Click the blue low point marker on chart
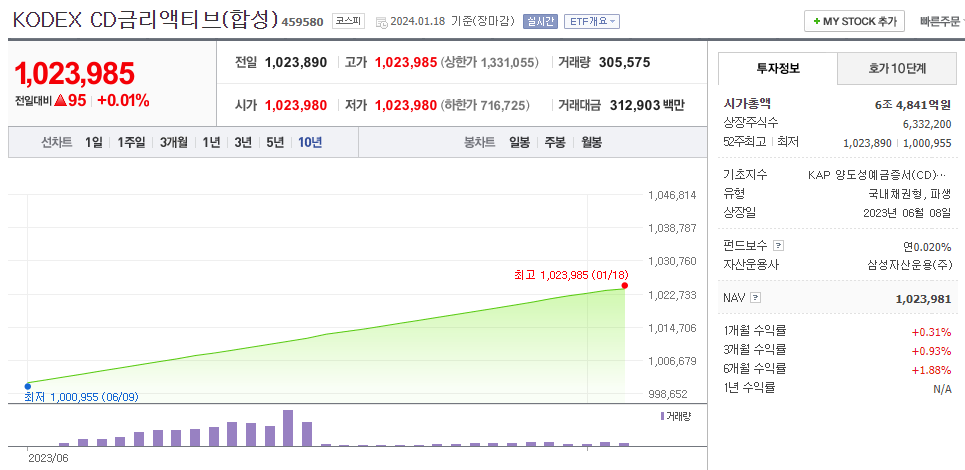The image size is (965, 470). coord(28,386)
